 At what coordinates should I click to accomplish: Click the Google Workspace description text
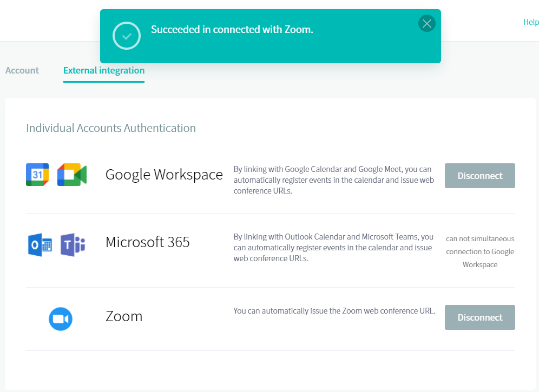tap(334, 180)
